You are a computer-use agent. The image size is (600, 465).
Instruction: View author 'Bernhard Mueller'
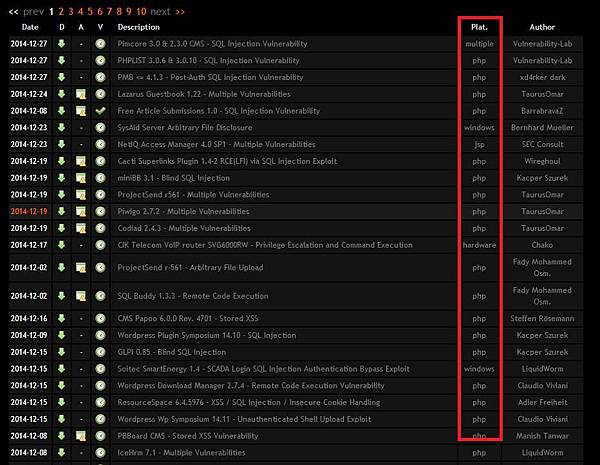tap(543, 127)
